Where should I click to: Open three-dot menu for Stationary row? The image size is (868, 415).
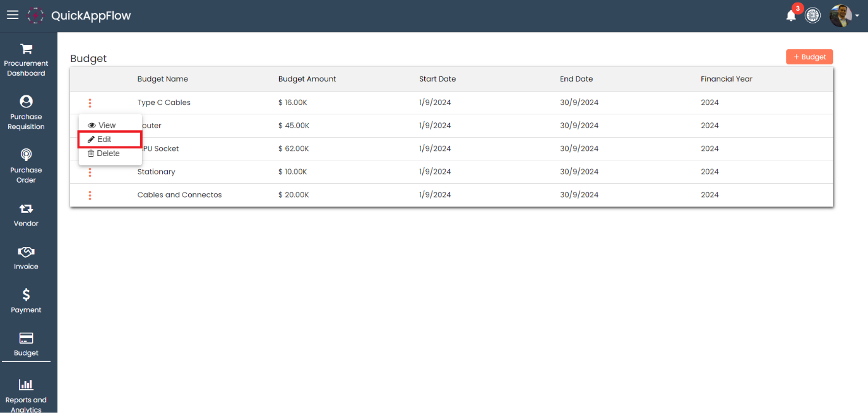click(x=90, y=172)
